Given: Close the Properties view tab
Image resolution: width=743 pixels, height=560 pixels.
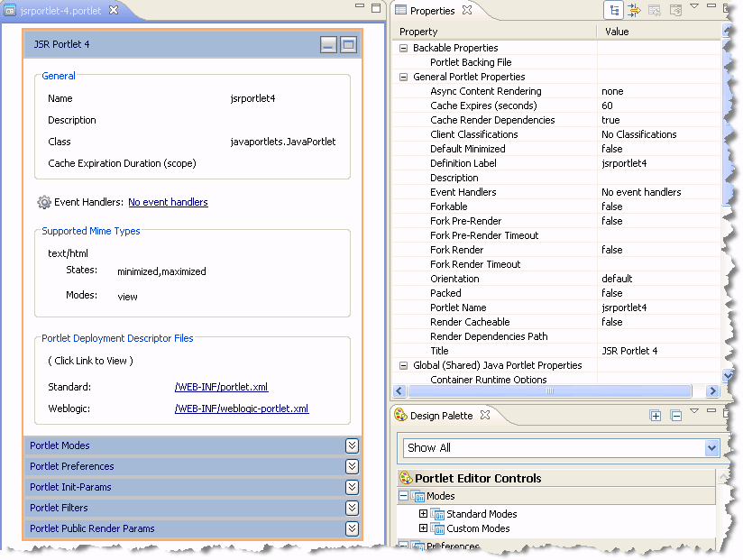Looking at the screenshot, I should point(467,10).
